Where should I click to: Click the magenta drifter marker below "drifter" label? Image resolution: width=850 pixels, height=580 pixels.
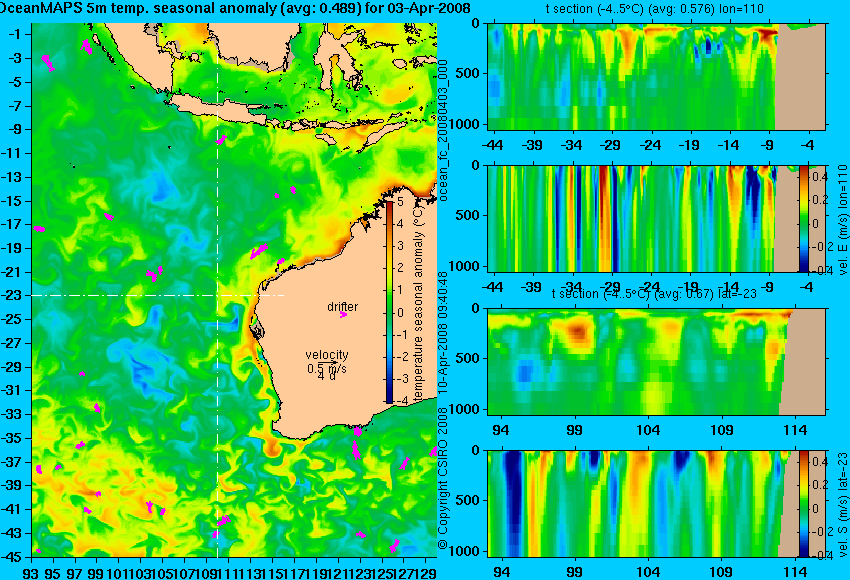343,314
